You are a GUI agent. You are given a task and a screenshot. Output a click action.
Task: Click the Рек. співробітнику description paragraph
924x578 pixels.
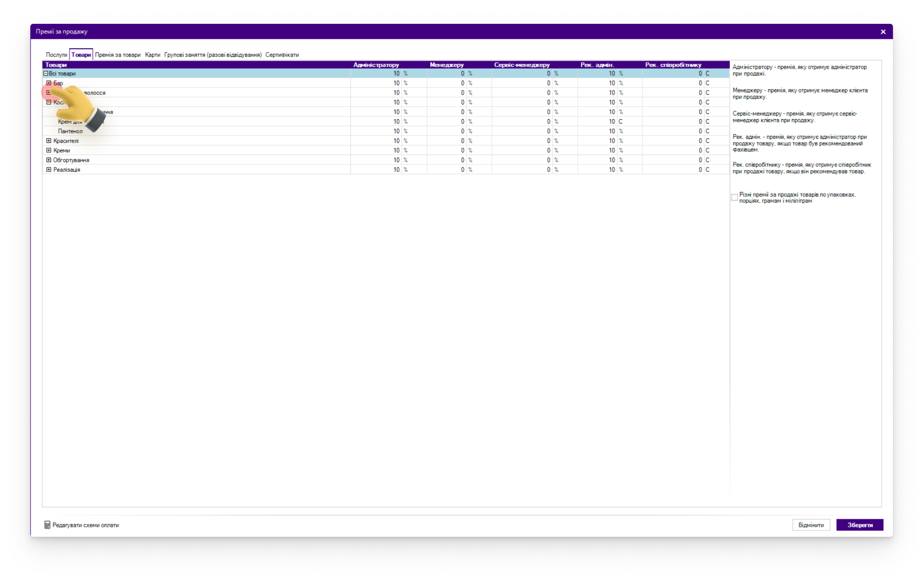point(802,168)
